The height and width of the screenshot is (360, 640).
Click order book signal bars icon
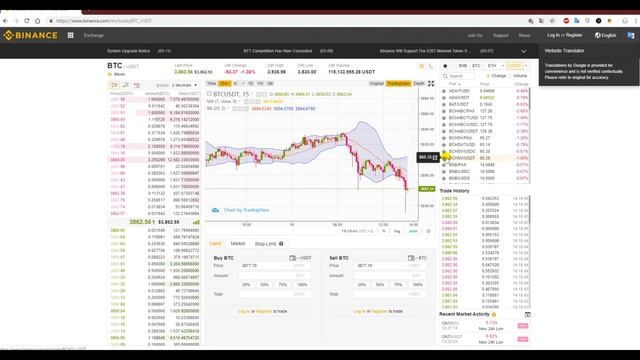[x=196, y=222]
